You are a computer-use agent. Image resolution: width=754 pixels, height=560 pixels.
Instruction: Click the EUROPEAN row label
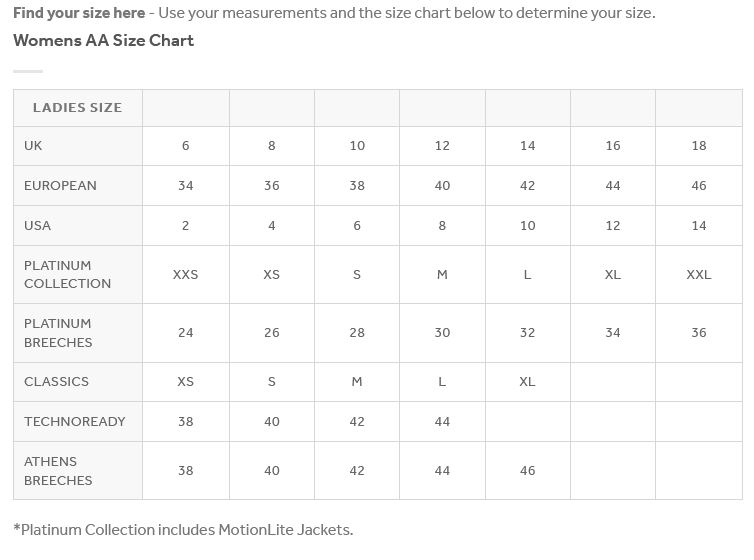point(77,186)
